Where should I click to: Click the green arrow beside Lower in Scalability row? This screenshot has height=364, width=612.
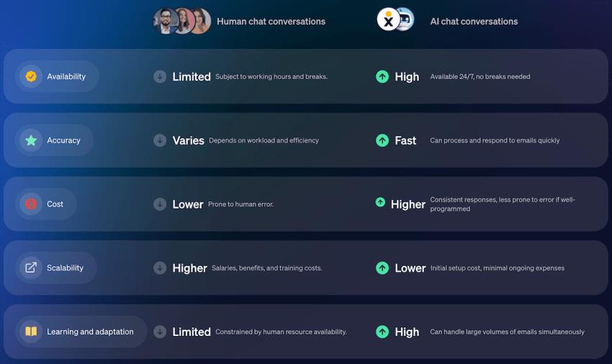382,268
